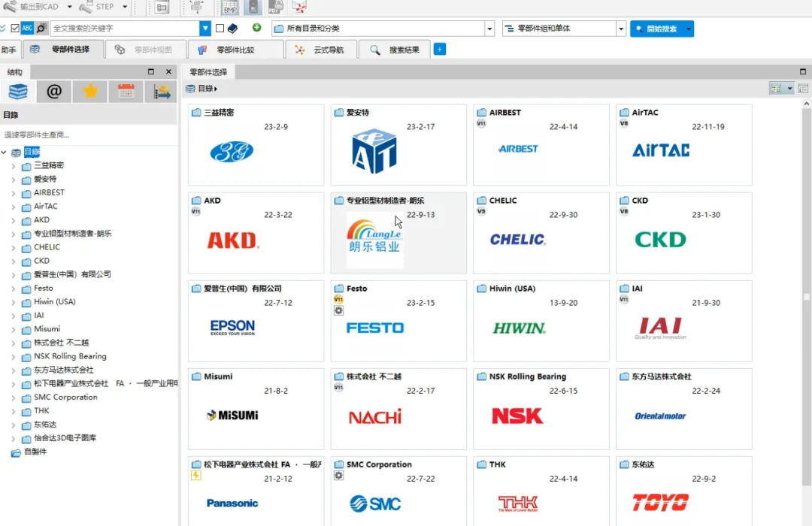Image resolution: width=812 pixels, height=526 pixels.
Task: Click the gear icon on Festo tile
Action: pos(338,310)
